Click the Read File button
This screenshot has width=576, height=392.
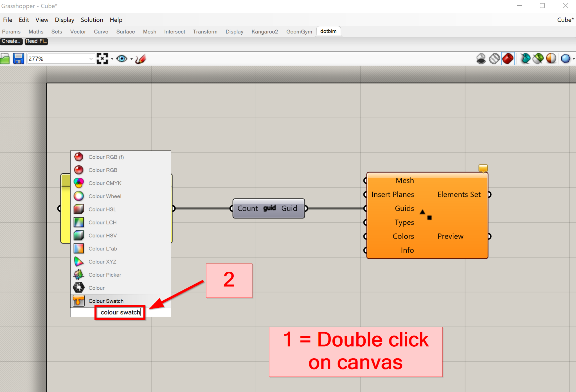tap(36, 41)
